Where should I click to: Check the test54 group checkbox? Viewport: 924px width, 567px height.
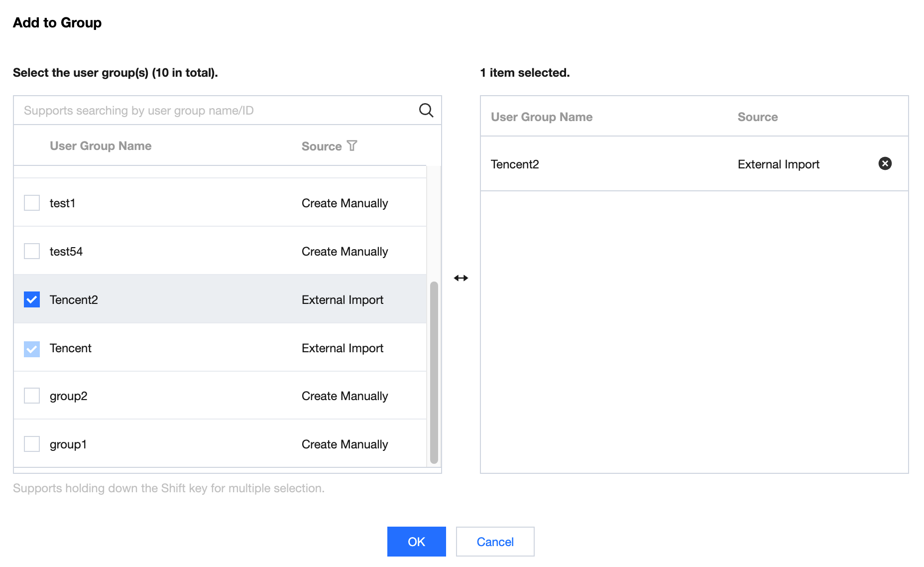(x=32, y=251)
